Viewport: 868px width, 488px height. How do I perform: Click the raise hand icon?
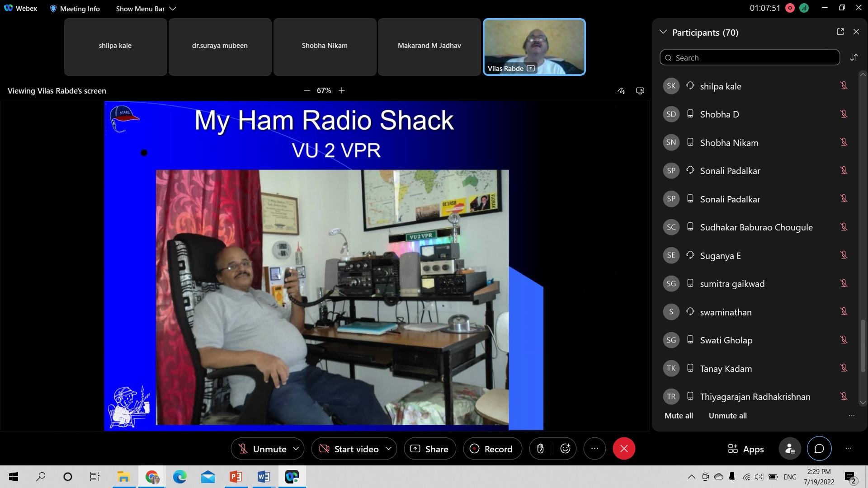[540, 449]
